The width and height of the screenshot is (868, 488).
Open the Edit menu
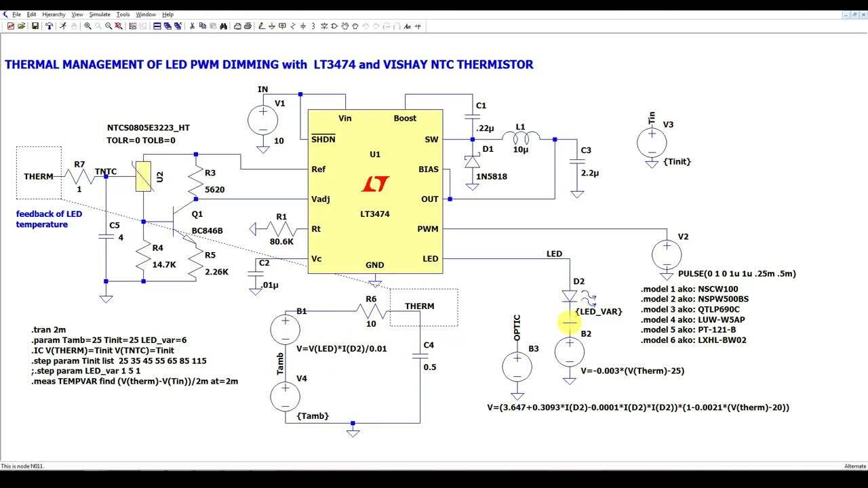[x=31, y=14]
